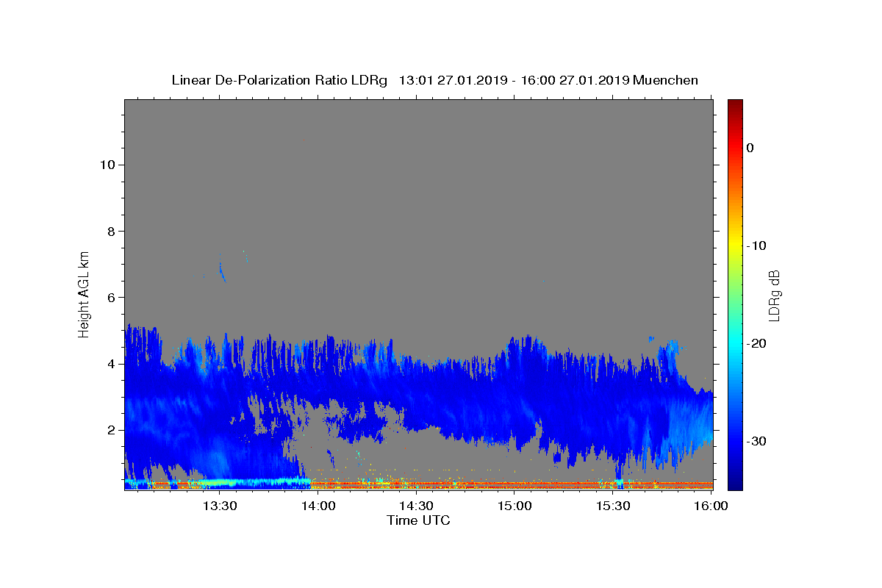Click the height tick label 4
This screenshot has height=588, width=882.
click(111, 364)
